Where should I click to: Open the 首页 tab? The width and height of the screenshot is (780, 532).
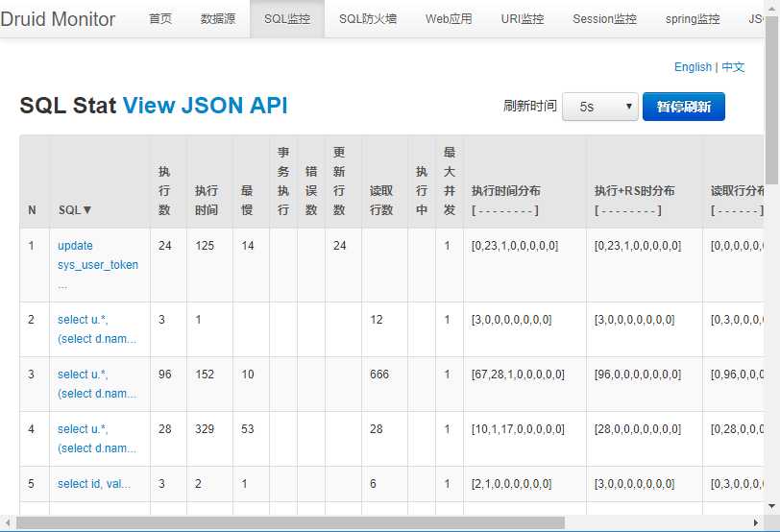click(160, 19)
